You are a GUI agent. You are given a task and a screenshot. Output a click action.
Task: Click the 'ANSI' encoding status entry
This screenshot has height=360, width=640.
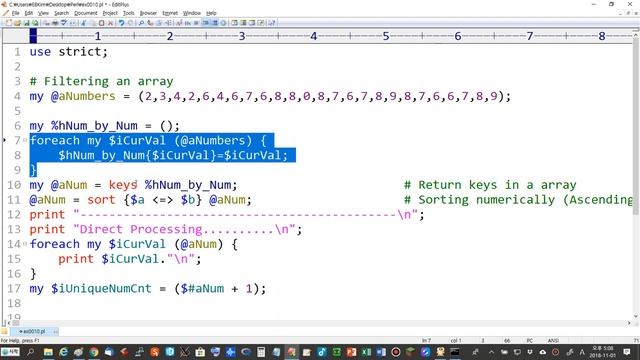coord(553,340)
